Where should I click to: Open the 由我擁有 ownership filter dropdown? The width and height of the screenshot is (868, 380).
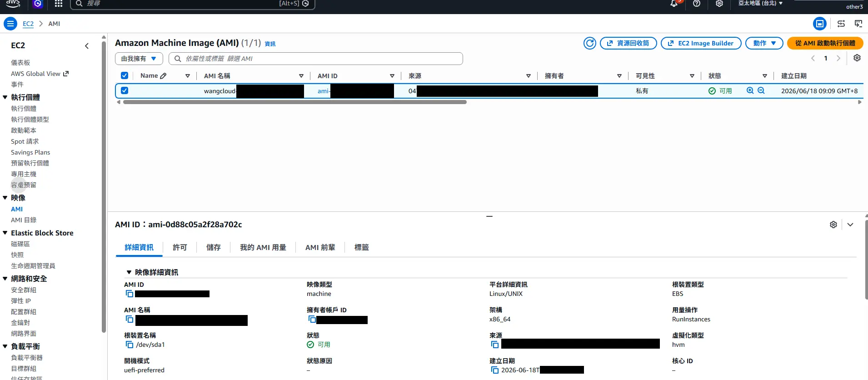[x=139, y=59]
